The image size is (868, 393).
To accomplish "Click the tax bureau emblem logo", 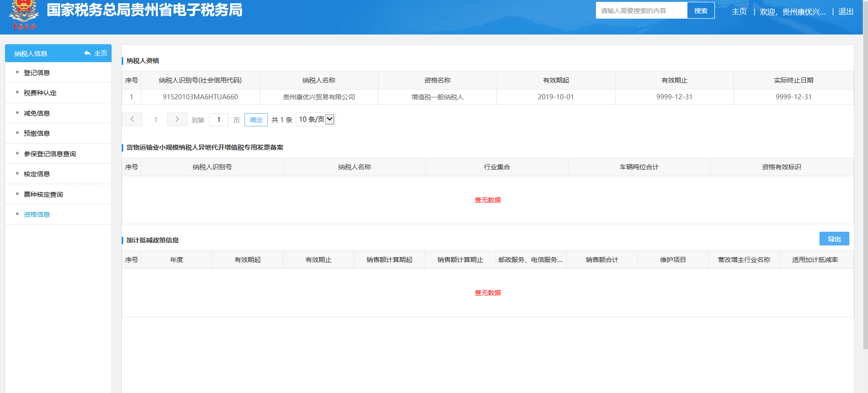I will tap(24, 14).
